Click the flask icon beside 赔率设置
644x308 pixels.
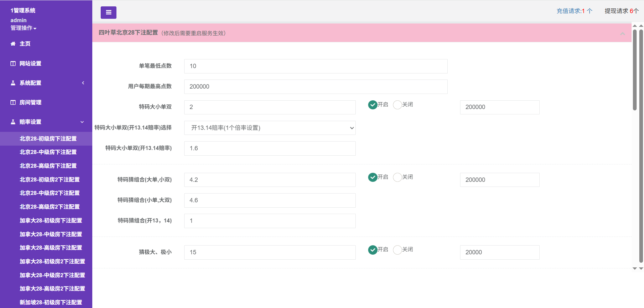pos(13,122)
